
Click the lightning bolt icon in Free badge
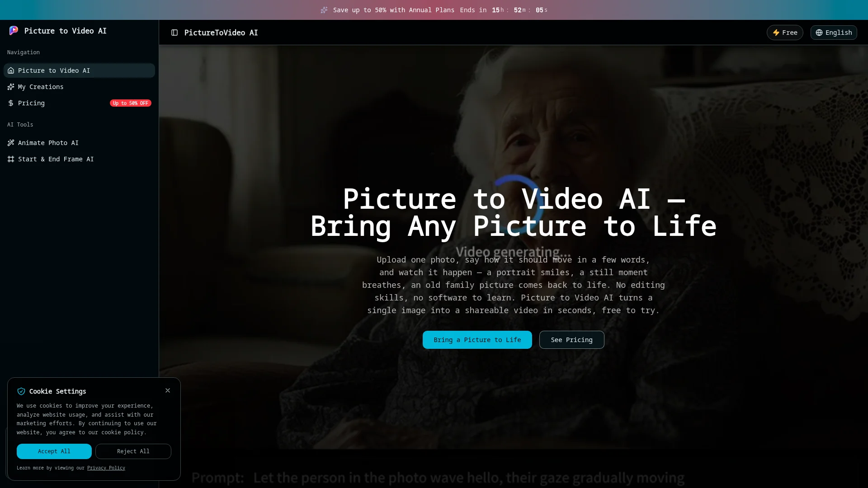[x=776, y=33]
